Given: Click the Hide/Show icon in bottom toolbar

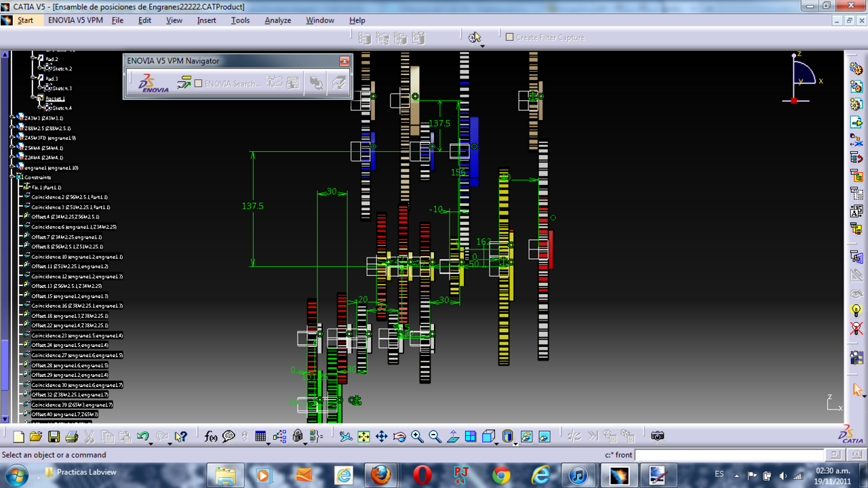Looking at the screenshot, I should 526,437.
